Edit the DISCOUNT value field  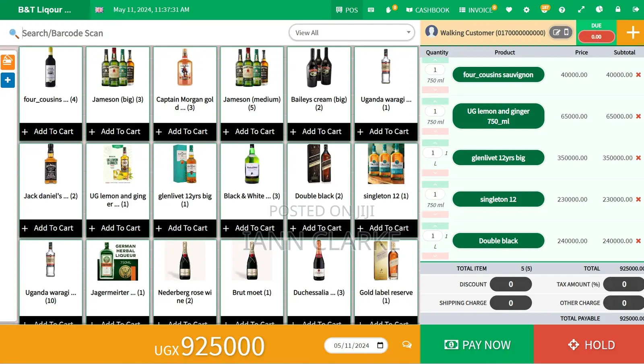(511, 284)
